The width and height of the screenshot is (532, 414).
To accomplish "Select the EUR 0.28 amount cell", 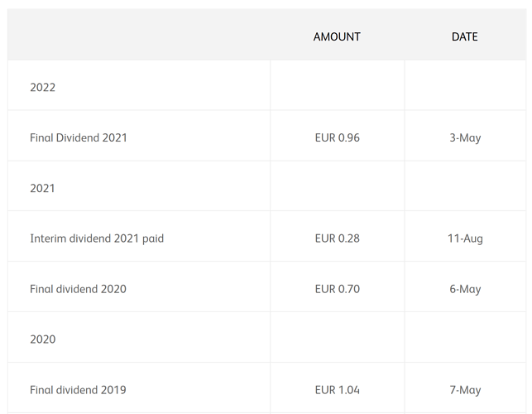I will coord(338,238).
